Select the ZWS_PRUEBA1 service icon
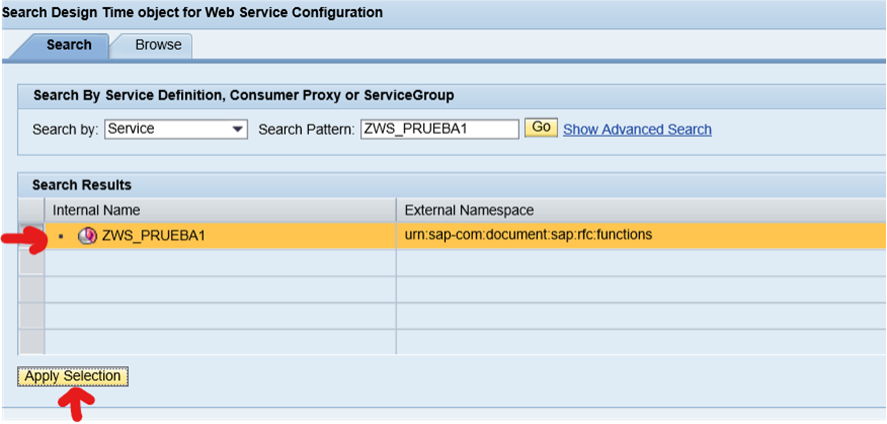Viewport: 887px width, 424px height. [87, 236]
